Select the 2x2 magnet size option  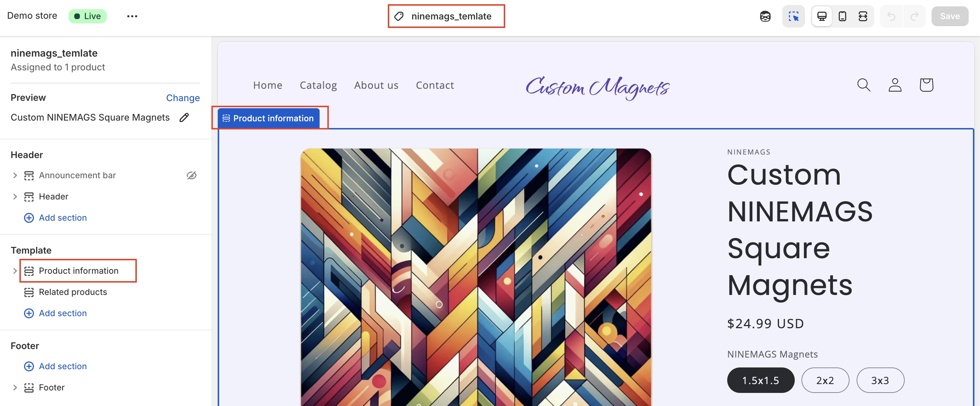(x=825, y=380)
